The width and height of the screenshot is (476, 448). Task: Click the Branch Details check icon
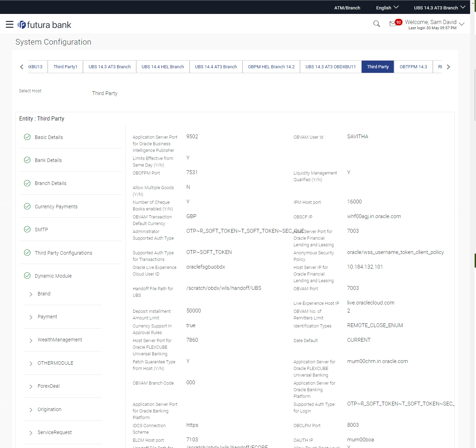tap(27, 183)
